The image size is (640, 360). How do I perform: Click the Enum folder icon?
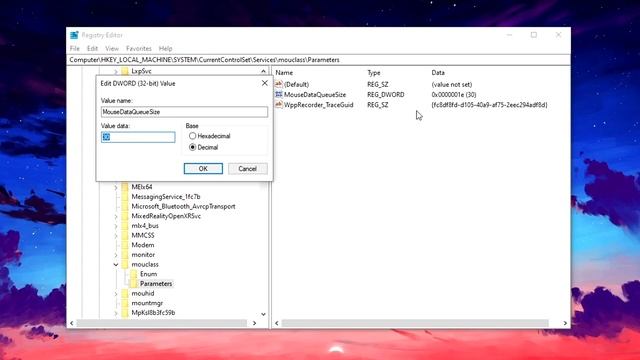coord(133,274)
